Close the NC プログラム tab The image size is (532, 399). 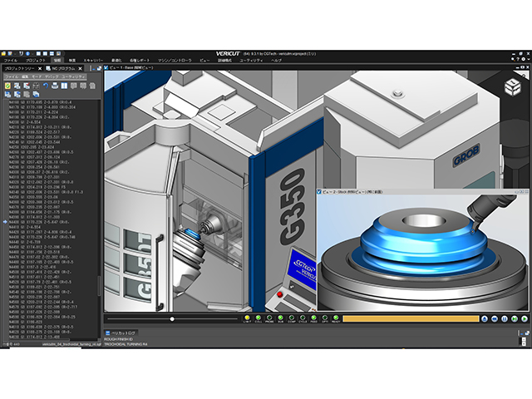[81, 68]
